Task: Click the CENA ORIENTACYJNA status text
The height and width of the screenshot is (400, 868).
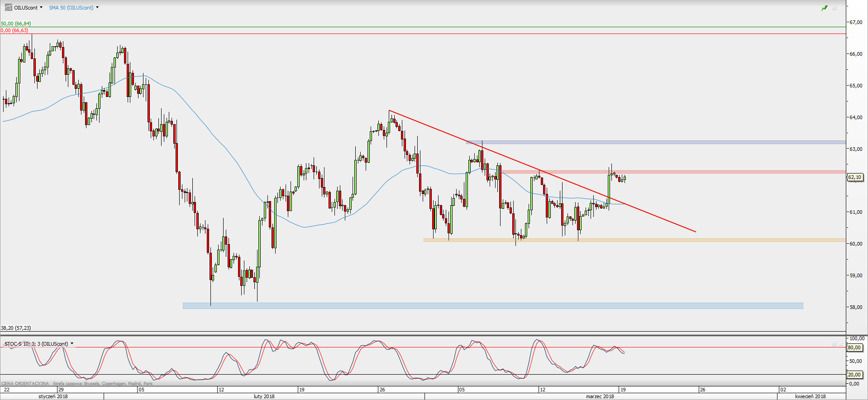Action: [x=25, y=384]
